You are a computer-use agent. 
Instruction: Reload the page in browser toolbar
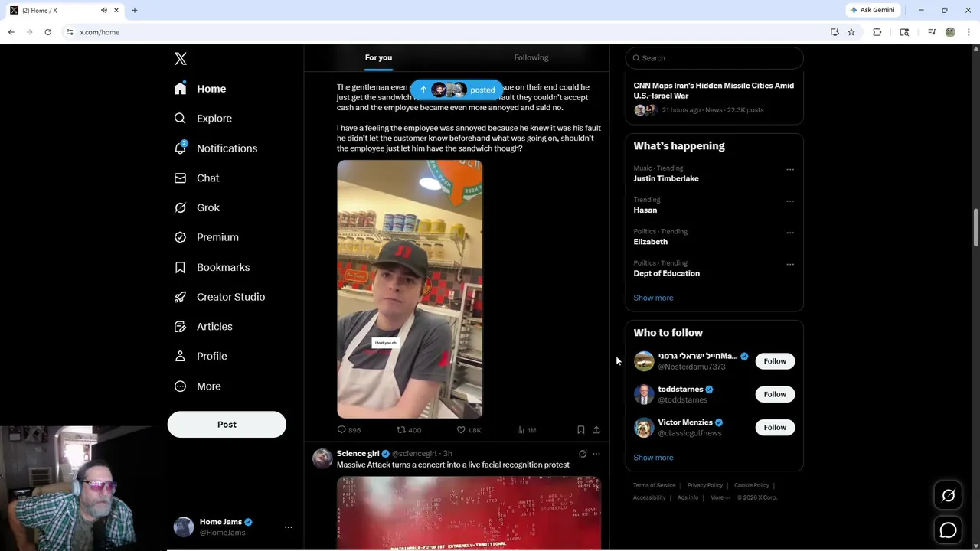pyautogui.click(x=47, y=32)
